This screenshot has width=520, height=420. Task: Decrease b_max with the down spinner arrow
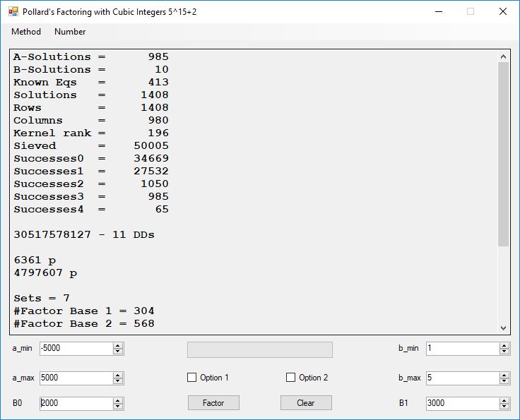pyautogui.click(x=504, y=381)
